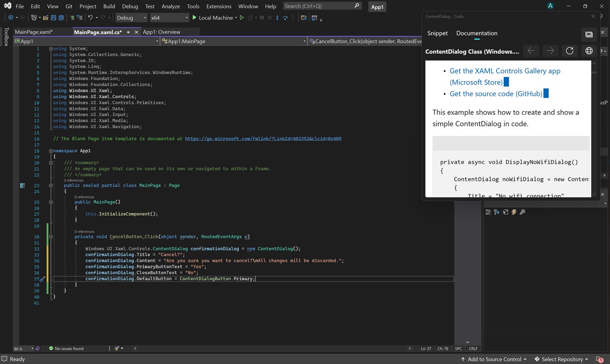Run Code Cleanup using the broom icon
The height and width of the screenshot is (364, 610).
[x=117, y=348]
